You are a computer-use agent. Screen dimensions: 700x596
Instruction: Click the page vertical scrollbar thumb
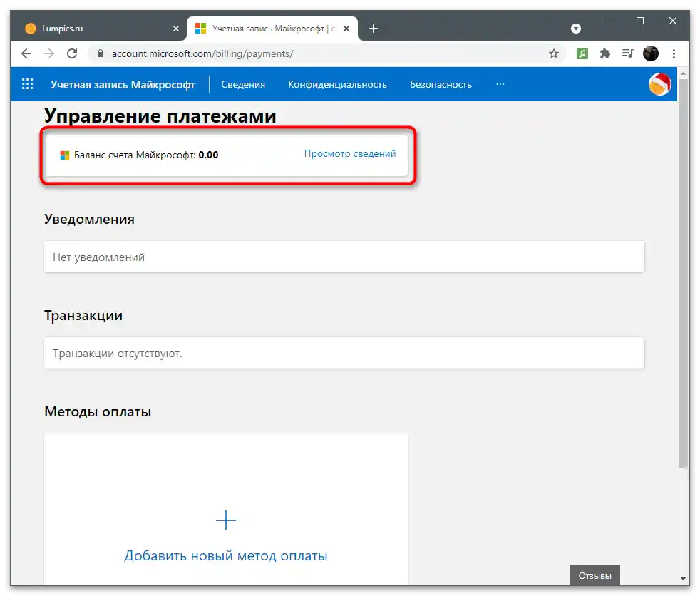(x=683, y=274)
